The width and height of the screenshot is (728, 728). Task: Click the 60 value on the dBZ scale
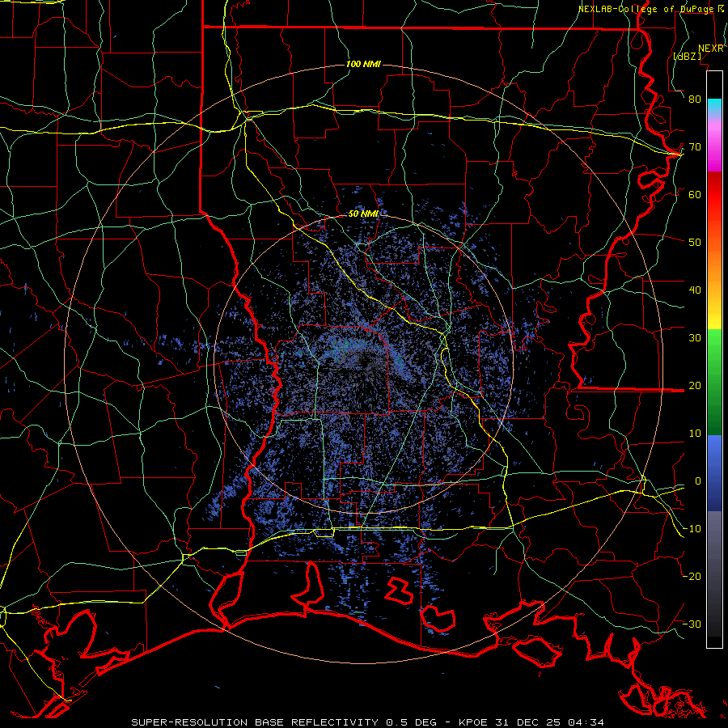pyautogui.click(x=695, y=194)
